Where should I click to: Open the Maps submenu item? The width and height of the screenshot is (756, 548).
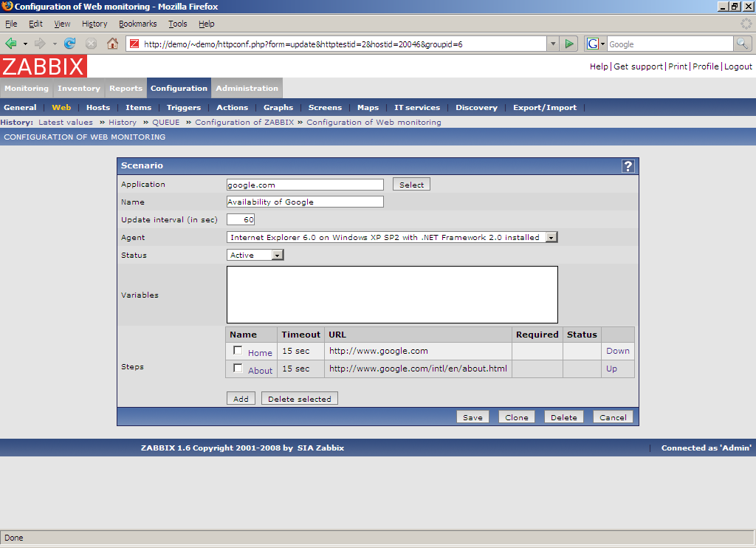368,108
